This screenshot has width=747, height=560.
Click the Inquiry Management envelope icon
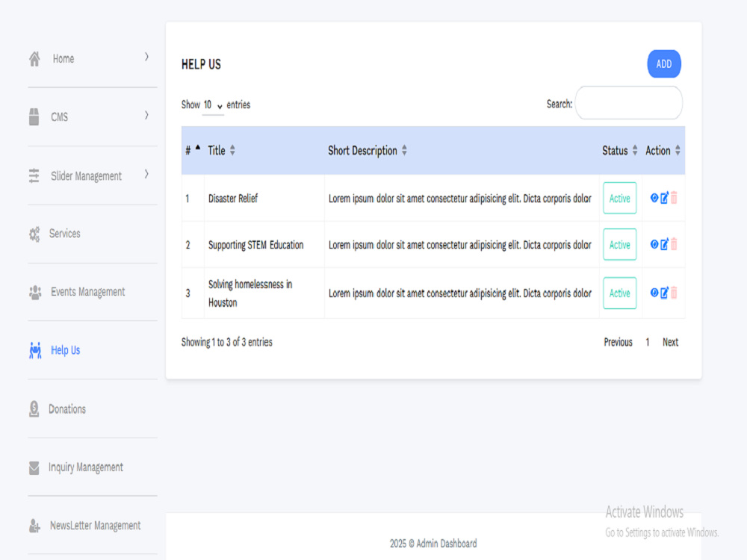tap(34, 467)
